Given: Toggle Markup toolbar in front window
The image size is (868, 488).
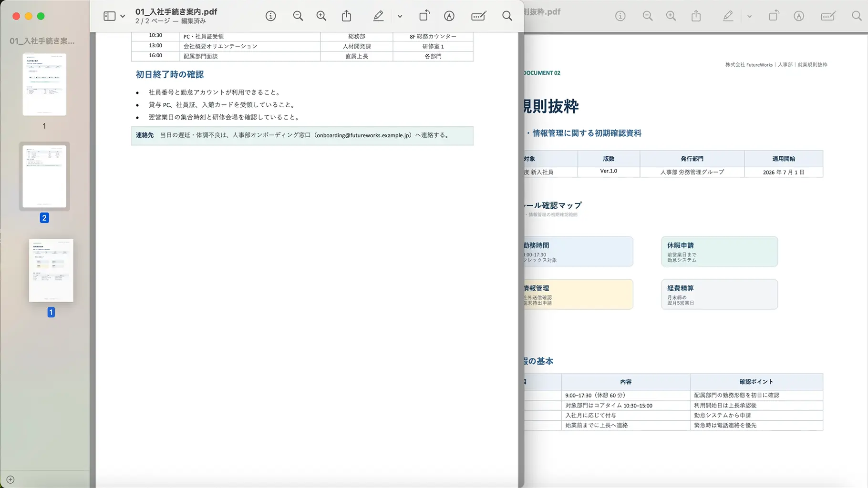Looking at the screenshot, I should click(x=449, y=16).
